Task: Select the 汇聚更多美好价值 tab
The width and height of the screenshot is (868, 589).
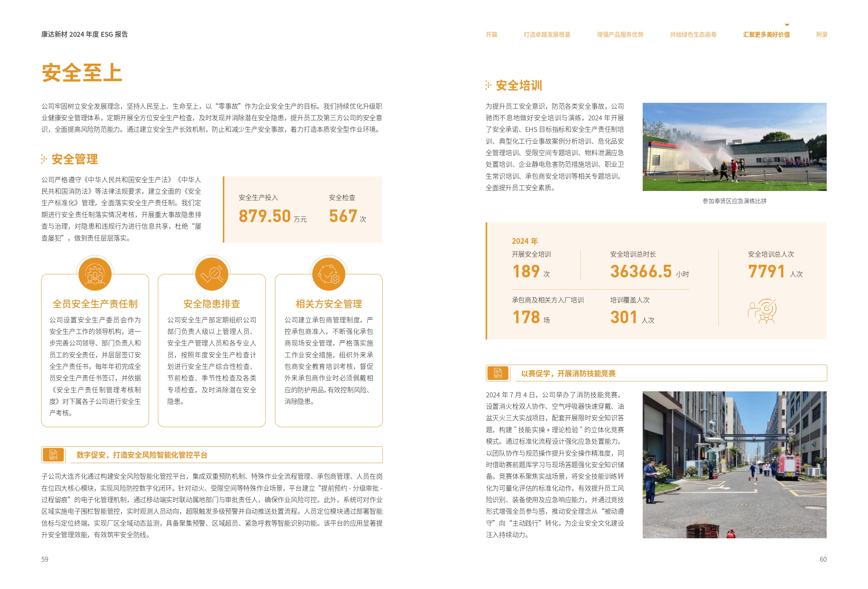Action: tap(767, 34)
